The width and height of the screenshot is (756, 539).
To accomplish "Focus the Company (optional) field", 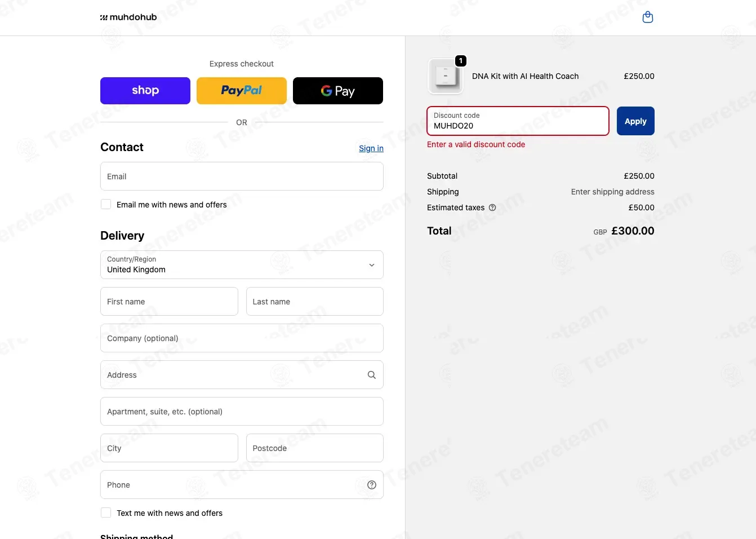I will point(242,338).
